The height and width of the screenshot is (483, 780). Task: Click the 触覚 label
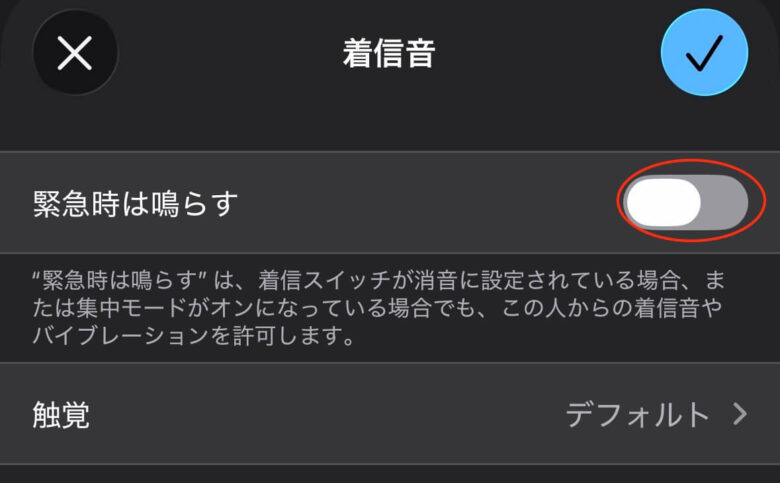tap(61, 415)
